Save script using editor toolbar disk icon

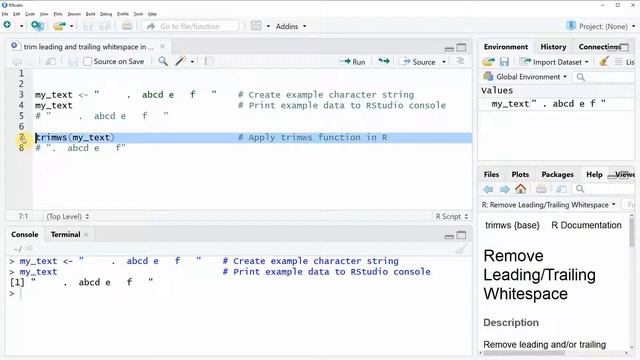(x=73, y=62)
